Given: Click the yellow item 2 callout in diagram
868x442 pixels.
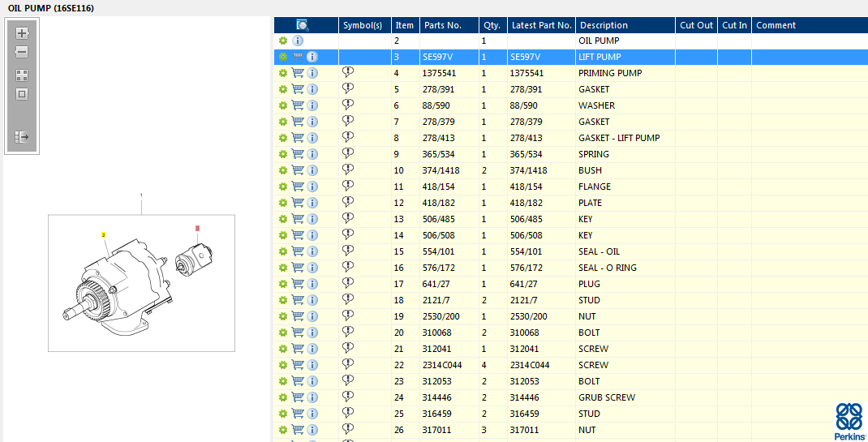Looking at the screenshot, I should pyautogui.click(x=104, y=234).
